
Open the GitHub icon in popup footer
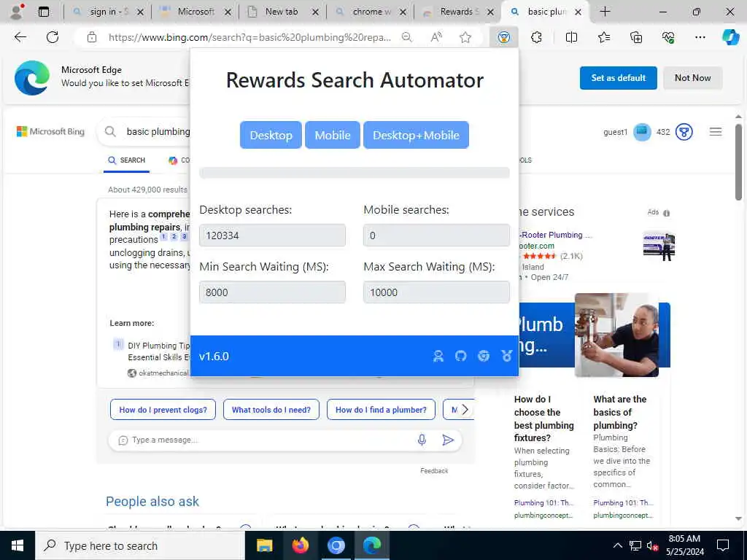click(x=461, y=356)
